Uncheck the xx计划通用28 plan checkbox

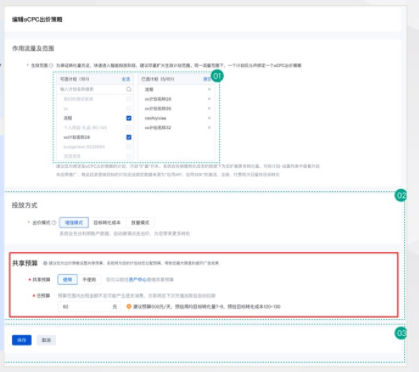[x=129, y=137]
